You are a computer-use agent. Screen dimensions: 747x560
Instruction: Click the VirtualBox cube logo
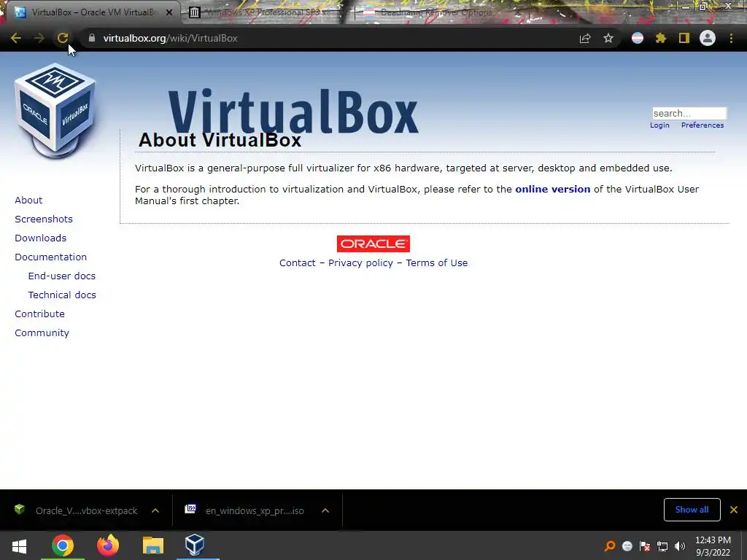pos(55,111)
